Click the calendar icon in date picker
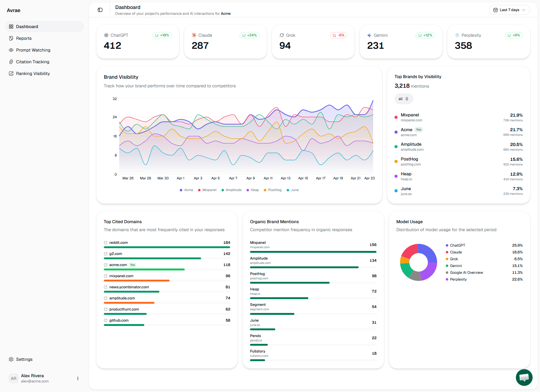Viewport: 540px width, 392px height. point(496,10)
